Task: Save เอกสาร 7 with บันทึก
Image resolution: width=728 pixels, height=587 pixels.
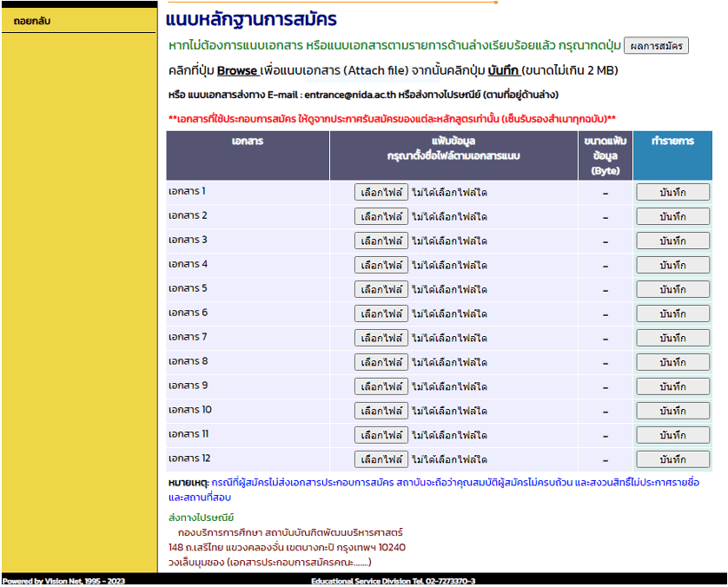Action: tap(673, 338)
